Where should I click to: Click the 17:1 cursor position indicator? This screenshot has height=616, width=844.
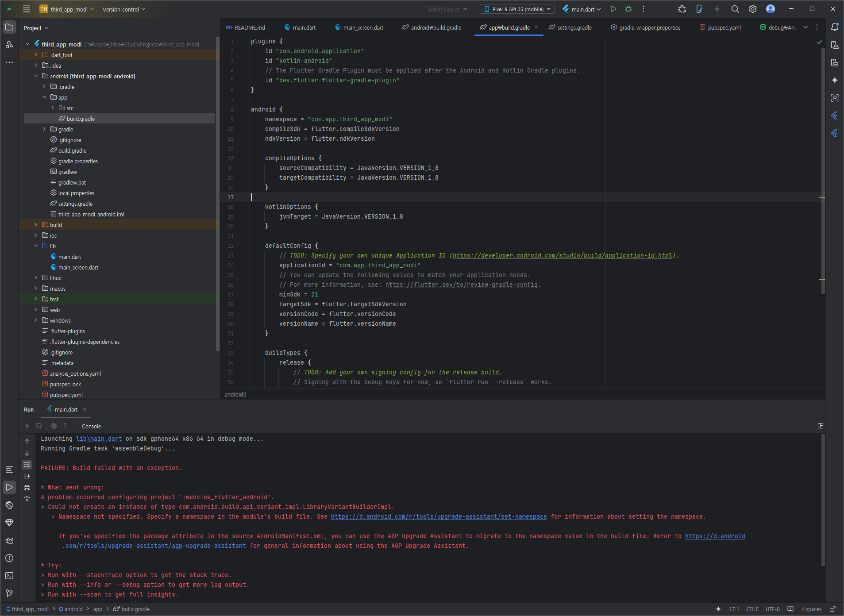click(734, 609)
